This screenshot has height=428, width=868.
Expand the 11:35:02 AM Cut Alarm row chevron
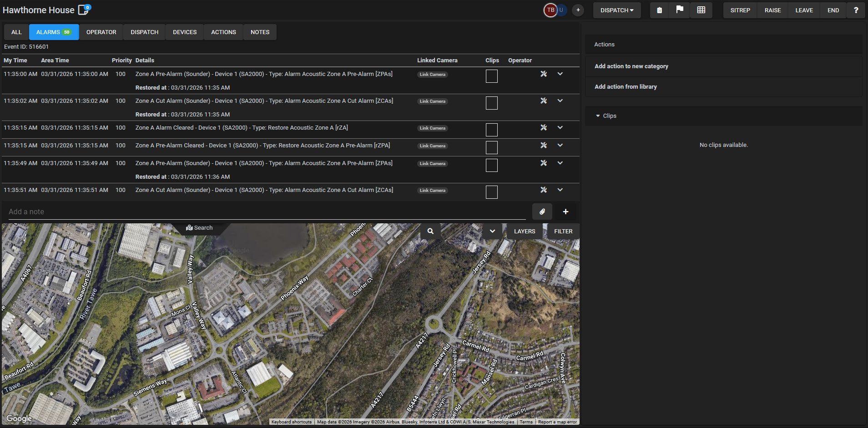[x=560, y=101]
